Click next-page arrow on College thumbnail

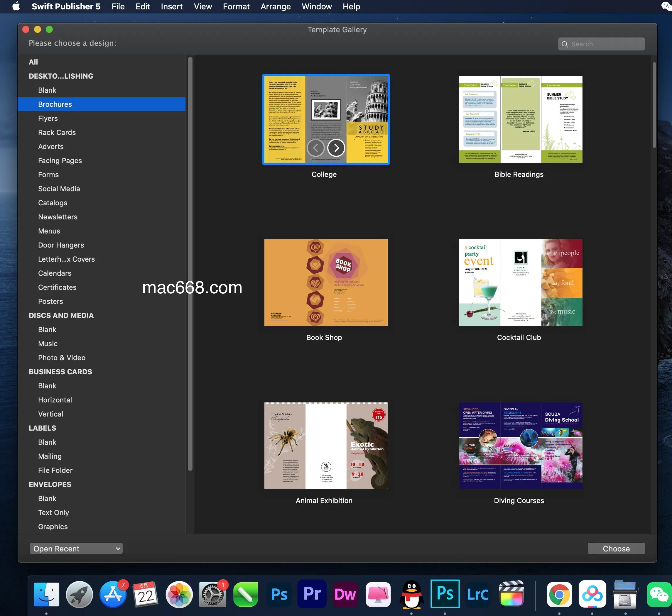336,148
